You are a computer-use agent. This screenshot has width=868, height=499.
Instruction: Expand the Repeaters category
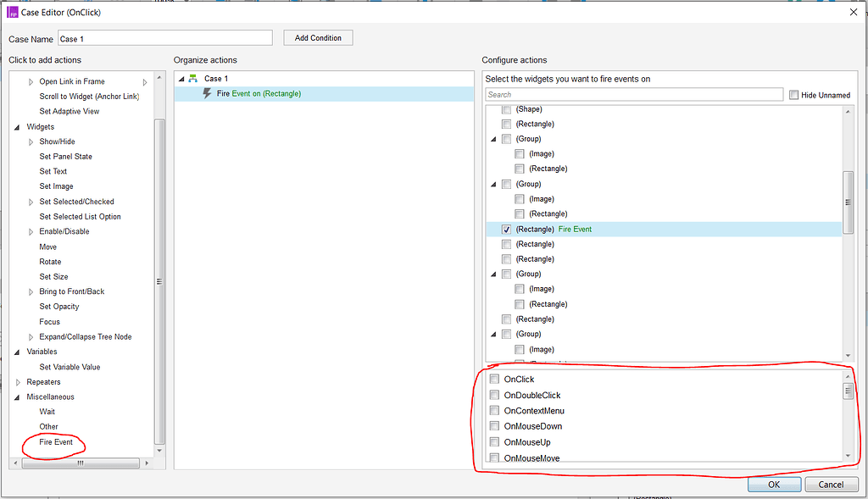(x=17, y=381)
